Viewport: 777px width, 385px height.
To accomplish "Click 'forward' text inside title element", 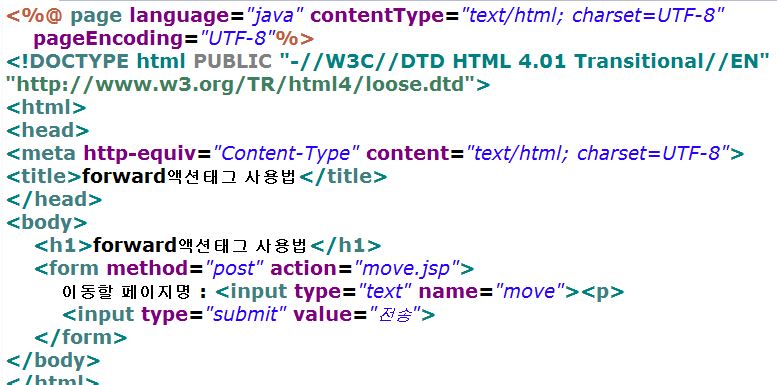I will 123,176.
